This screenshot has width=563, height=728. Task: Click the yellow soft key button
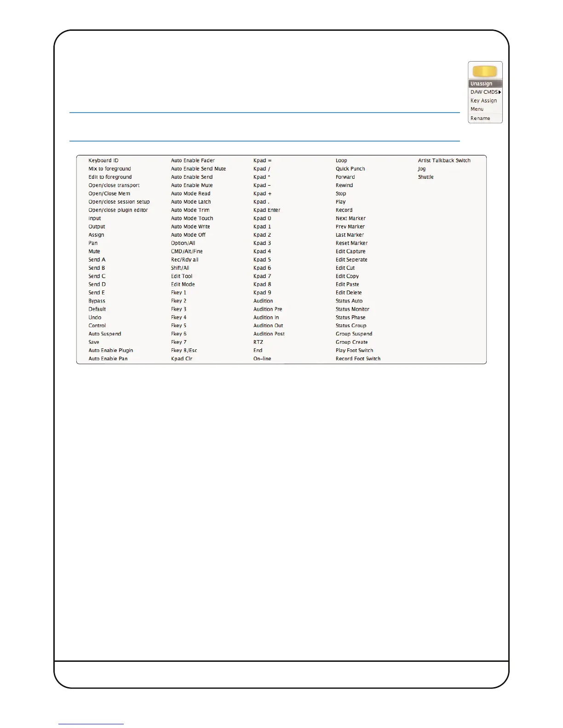click(x=485, y=71)
